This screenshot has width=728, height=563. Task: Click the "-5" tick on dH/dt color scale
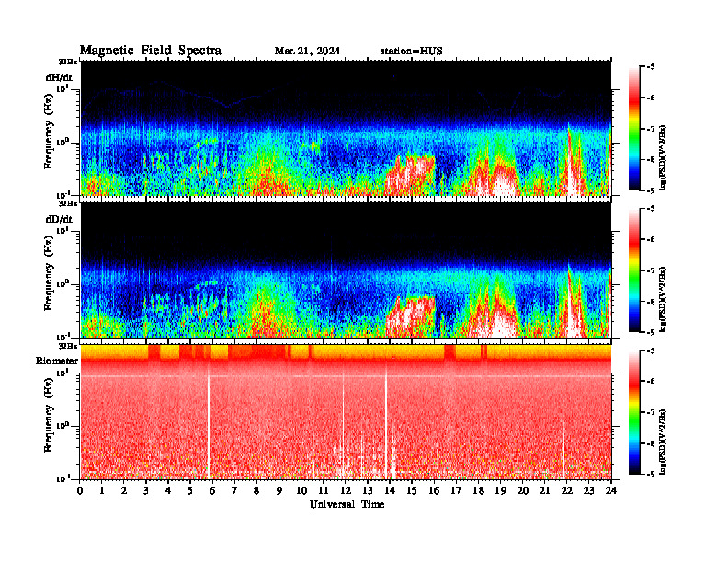652,67
